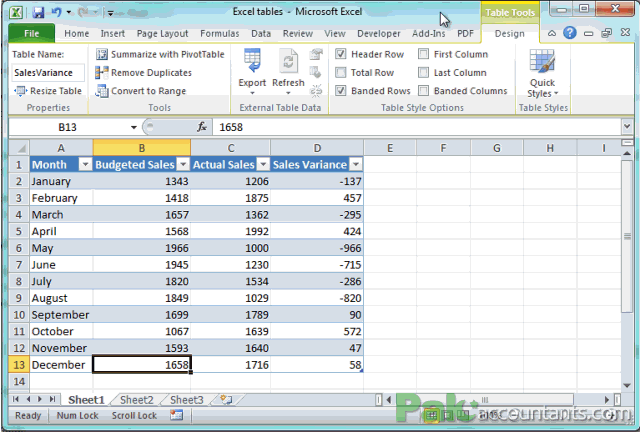Open the Undo history dropdown arrow
640x432 pixels.
68,13
